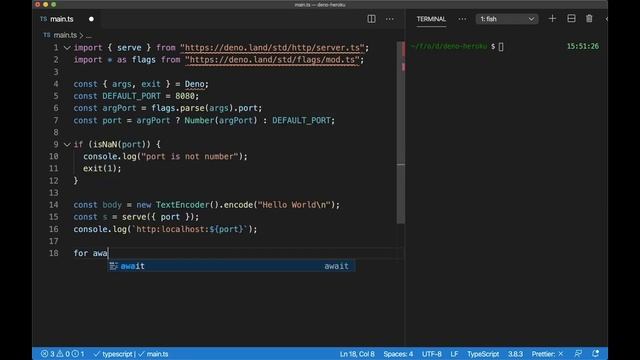Click the typescript check status item
The image size is (640, 360).
113,354
